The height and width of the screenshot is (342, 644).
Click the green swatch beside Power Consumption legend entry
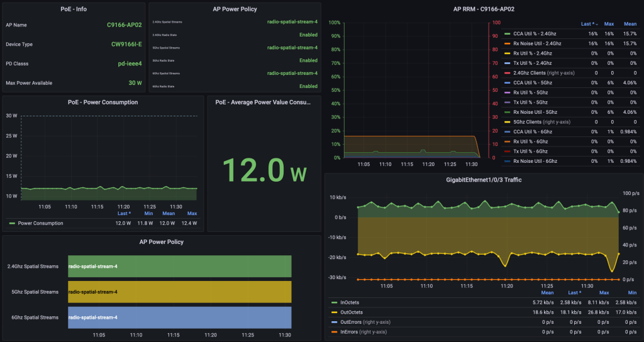tap(12, 223)
